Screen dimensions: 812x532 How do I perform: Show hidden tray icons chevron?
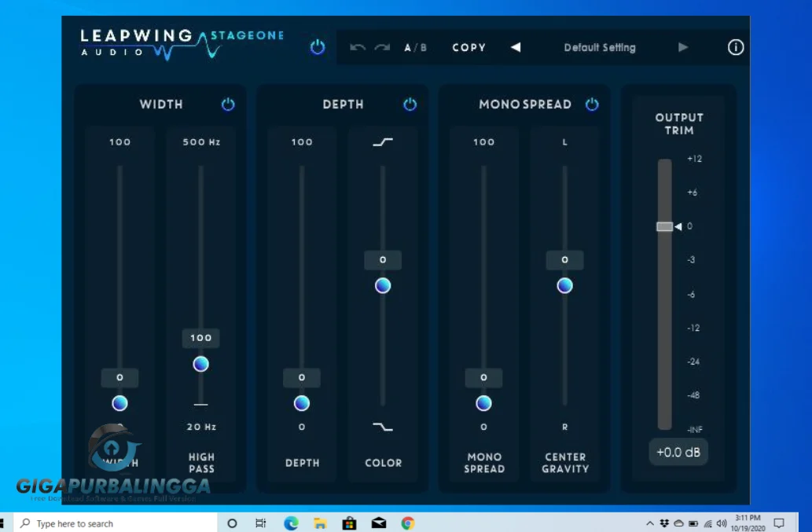pyautogui.click(x=650, y=523)
